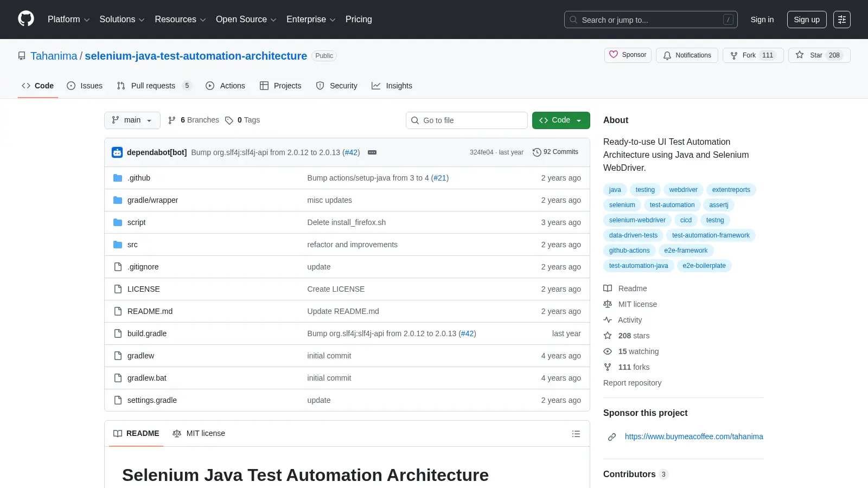Select the selenium-webdriver topic tag

coord(637,220)
